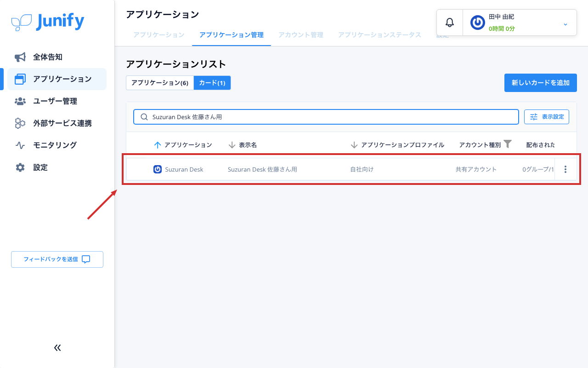Open 設定 gear icon in sidebar
Image resolution: width=588 pixels, height=368 pixels.
click(x=20, y=167)
